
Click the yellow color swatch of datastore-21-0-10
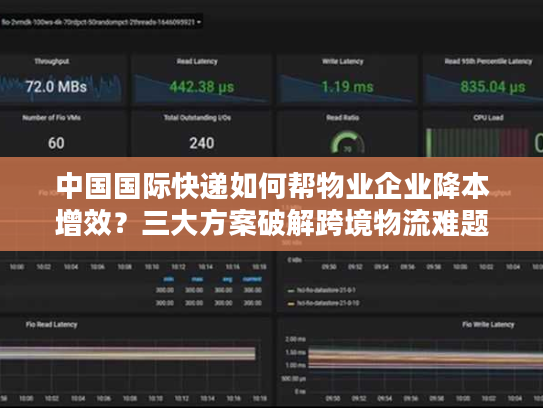click(291, 304)
